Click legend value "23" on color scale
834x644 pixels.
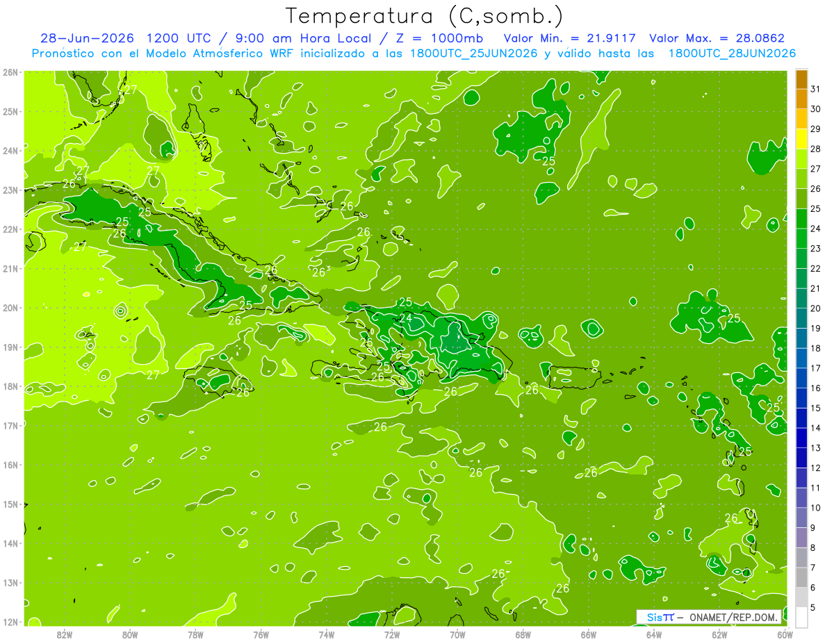tap(816, 249)
